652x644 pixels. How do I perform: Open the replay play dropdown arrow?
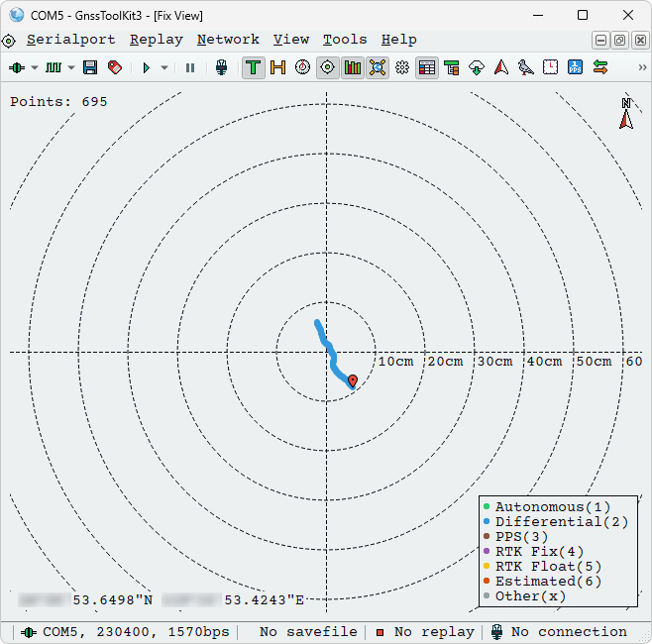pyautogui.click(x=164, y=67)
